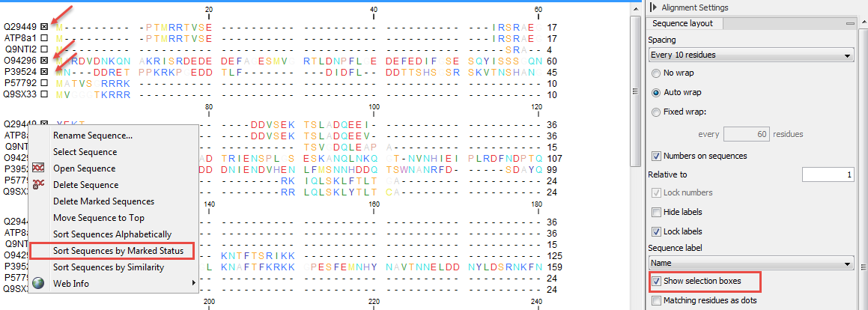
Task: Select the No wrap radio button
Action: click(x=657, y=74)
